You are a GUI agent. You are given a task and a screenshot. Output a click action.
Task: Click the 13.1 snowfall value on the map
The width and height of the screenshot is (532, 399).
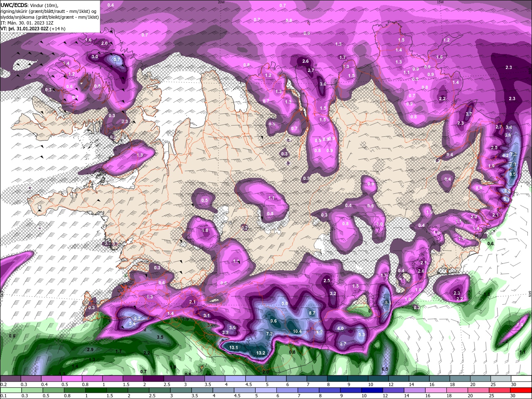[234, 347]
